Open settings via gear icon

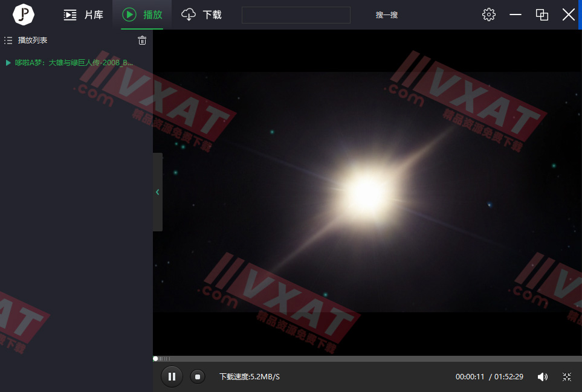[488, 14]
